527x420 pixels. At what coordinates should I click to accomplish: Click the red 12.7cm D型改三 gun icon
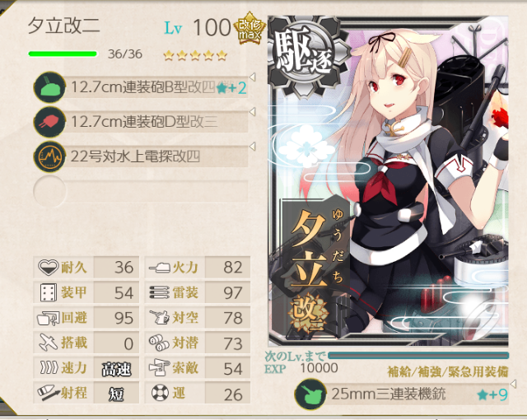49,122
